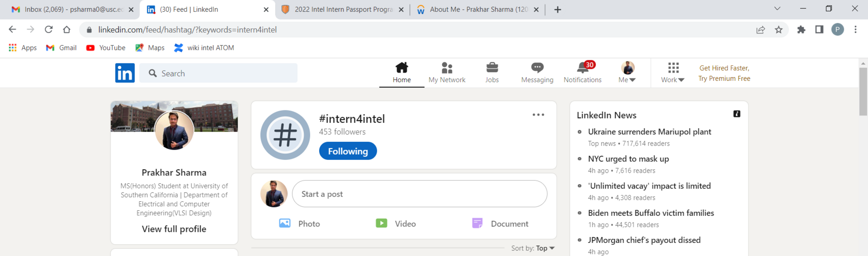Expand the Me profile dropdown
Image resolution: width=868 pixels, height=256 pixels.
click(627, 73)
